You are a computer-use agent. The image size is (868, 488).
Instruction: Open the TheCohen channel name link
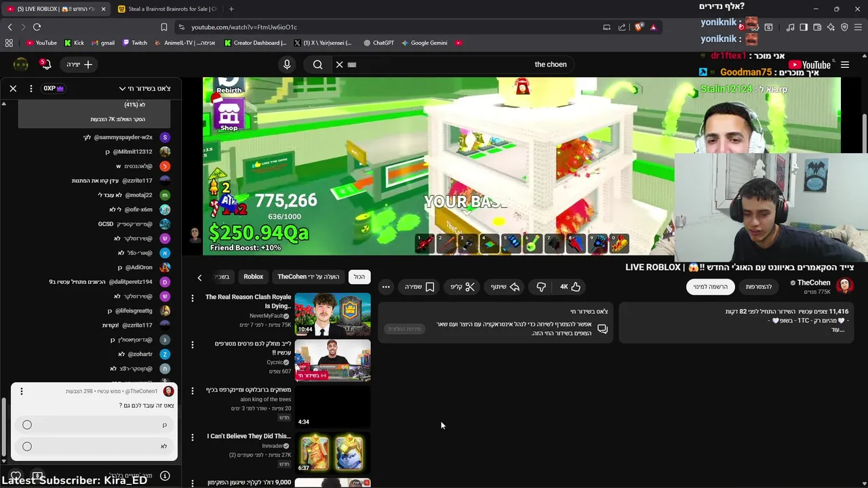click(814, 283)
